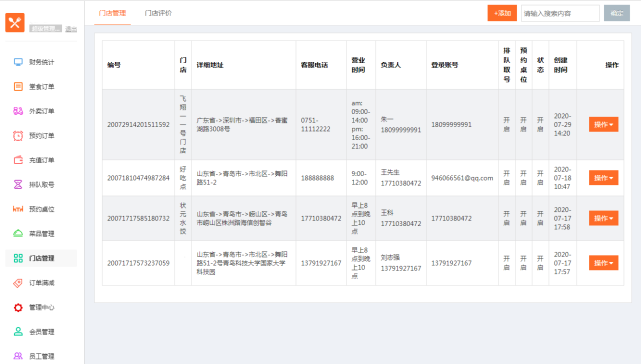Image resolution: width=641 pixels, height=364 pixels.
Task: Open 操作 dropdown for store 20071717585180732
Action: [603, 218]
